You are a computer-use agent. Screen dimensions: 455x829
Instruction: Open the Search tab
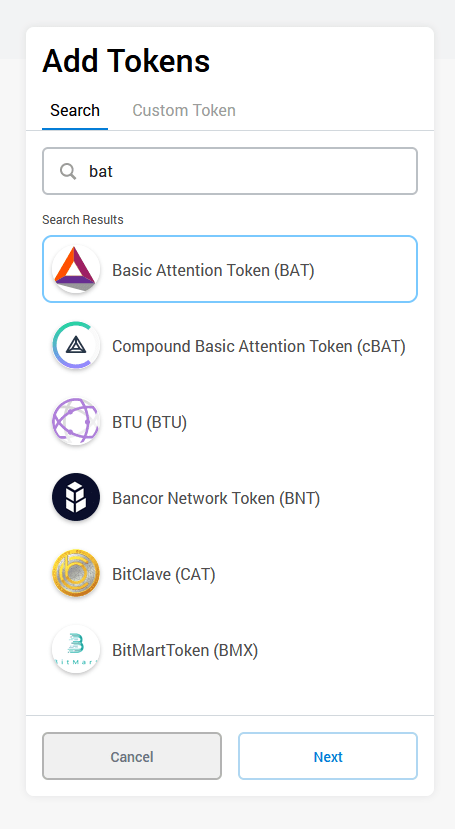click(x=75, y=110)
